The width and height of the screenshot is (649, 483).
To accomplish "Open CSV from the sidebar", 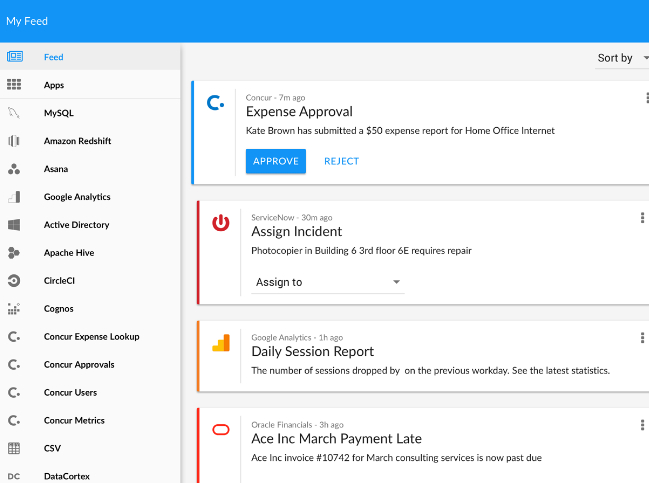I will tap(90, 448).
